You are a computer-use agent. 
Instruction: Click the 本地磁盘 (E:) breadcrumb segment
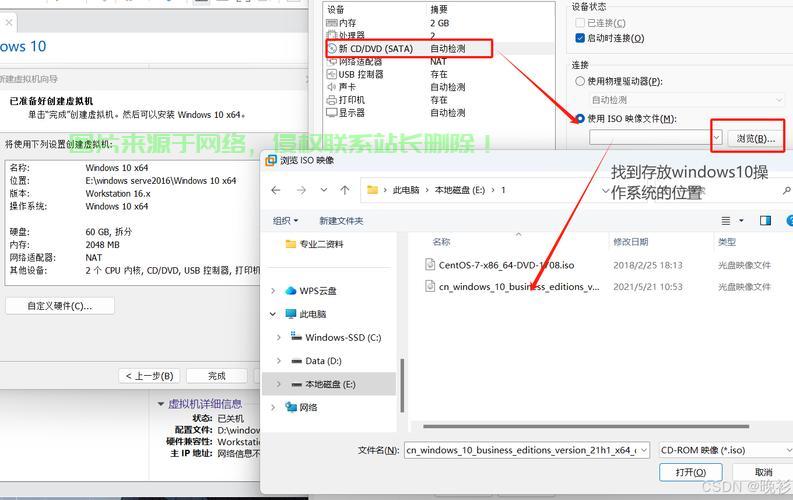point(460,190)
